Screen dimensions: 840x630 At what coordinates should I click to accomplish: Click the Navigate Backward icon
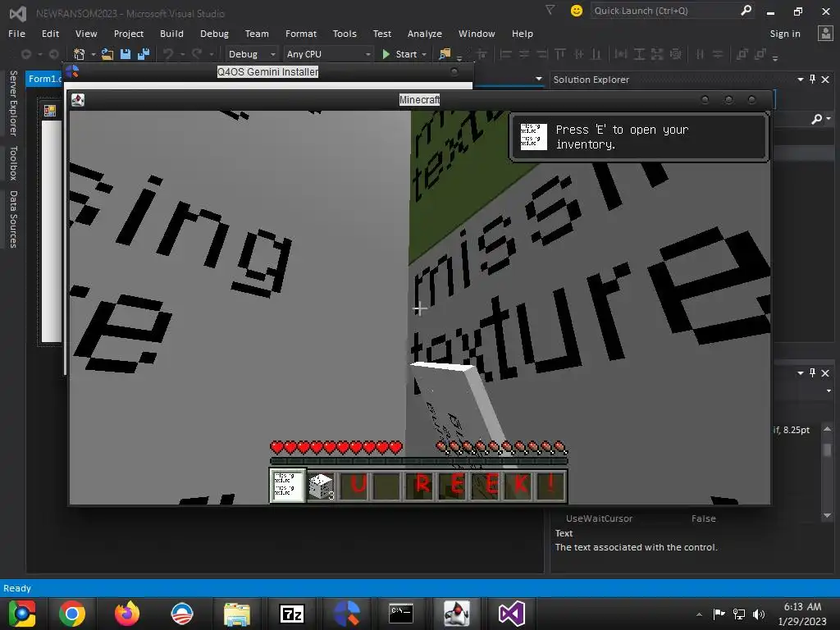coord(25,54)
